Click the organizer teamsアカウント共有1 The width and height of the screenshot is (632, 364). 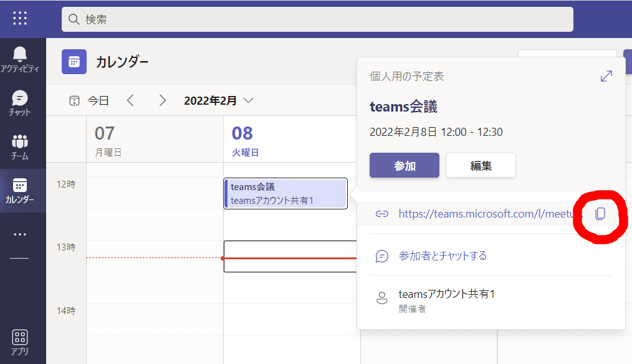447,294
